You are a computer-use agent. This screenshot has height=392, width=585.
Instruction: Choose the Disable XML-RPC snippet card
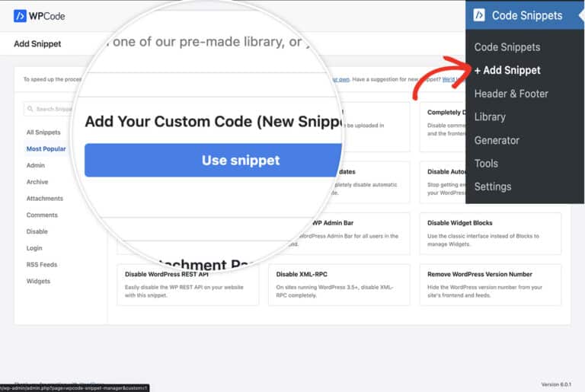(338, 284)
